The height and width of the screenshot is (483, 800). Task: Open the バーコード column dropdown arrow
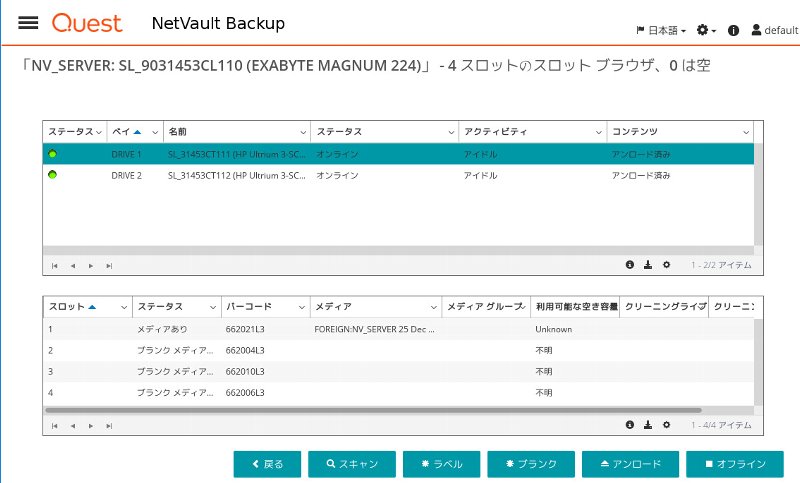click(x=302, y=307)
